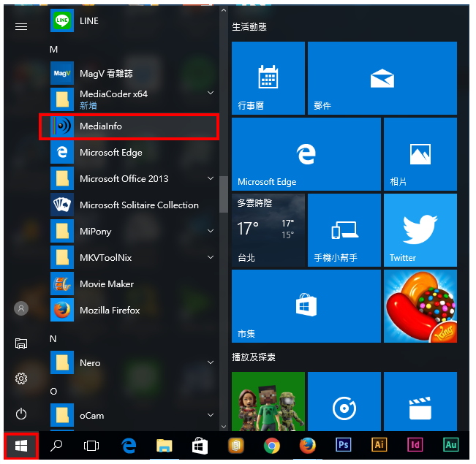Viewport: 476px width, 464px height.
Task: Open Mozilla Firefox from the app list
Action: click(x=129, y=310)
